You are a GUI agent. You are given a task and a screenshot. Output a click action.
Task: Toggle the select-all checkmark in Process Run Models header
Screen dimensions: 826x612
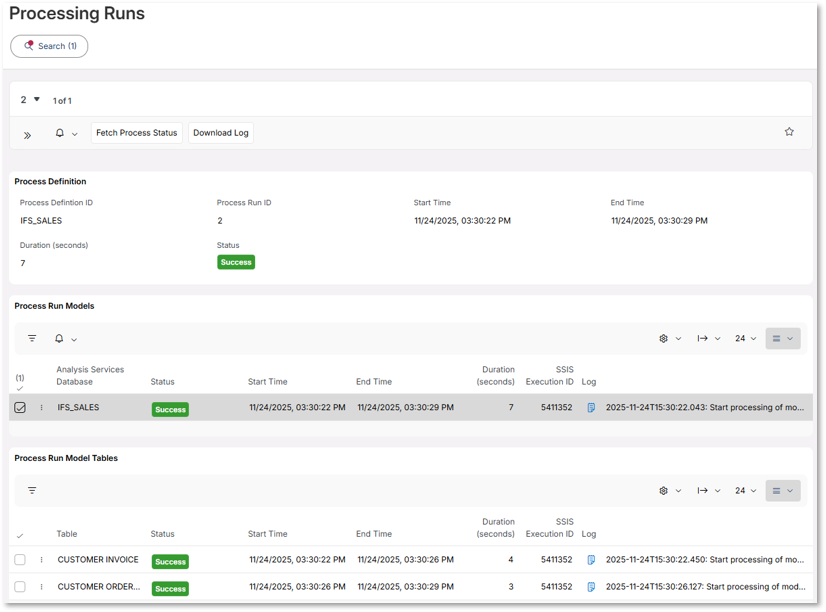[20, 388]
